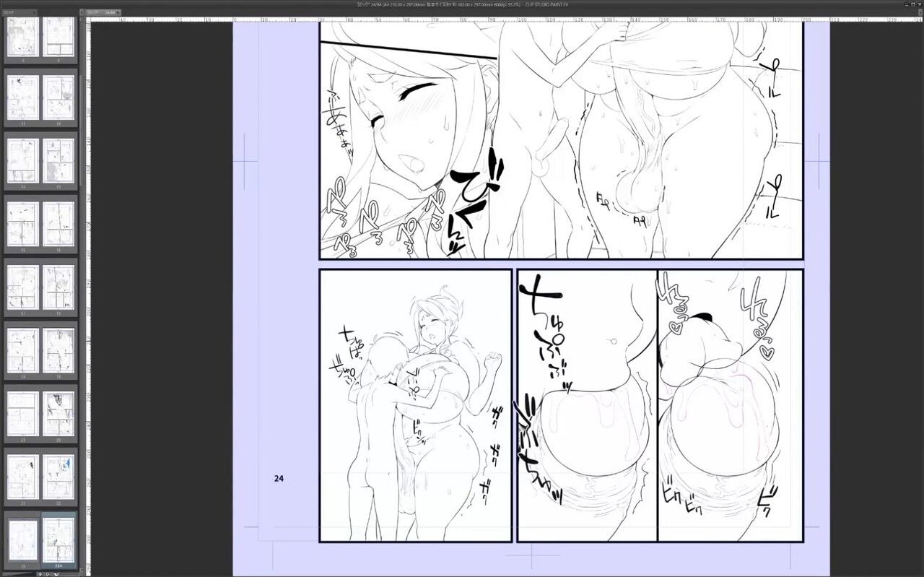
Task: Close the 24/84 canvas tab
Action: pyautogui.click(x=118, y=12)
